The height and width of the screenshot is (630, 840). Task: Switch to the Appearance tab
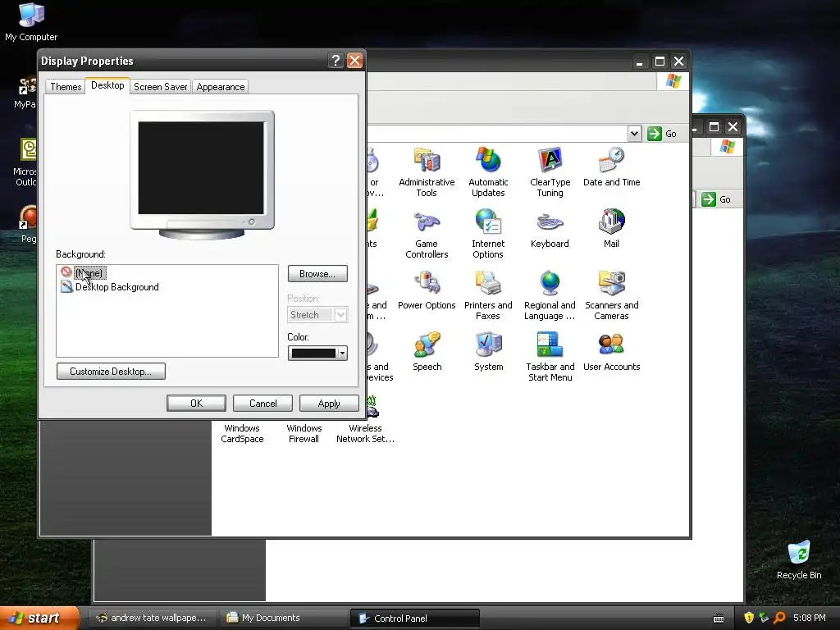click(220, 87)
